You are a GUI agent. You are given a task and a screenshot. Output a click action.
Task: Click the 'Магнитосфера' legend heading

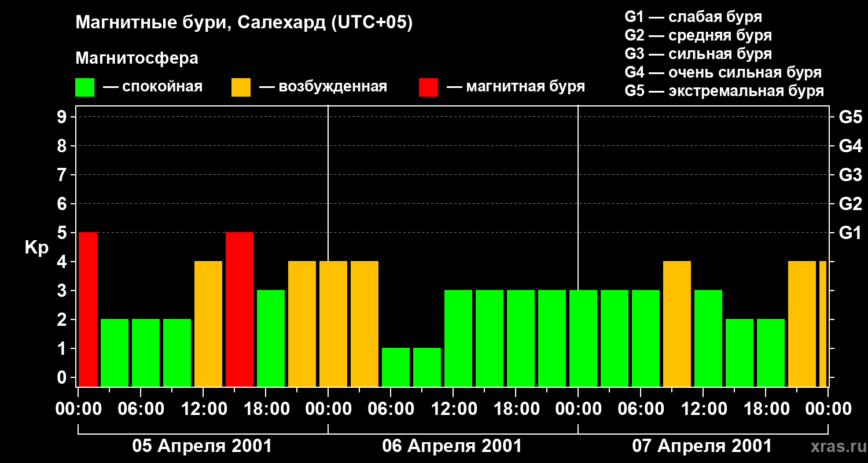137,58
